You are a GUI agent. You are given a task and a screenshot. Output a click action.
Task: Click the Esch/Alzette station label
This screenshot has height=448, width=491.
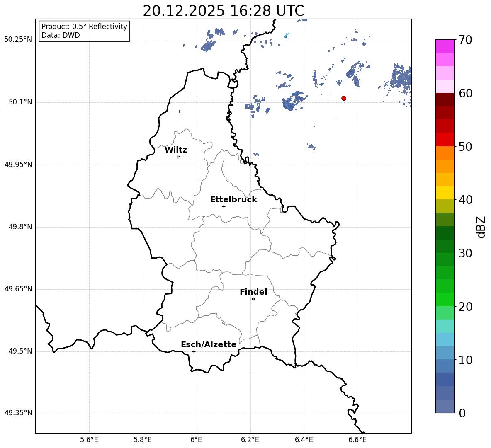click(209, 344)
